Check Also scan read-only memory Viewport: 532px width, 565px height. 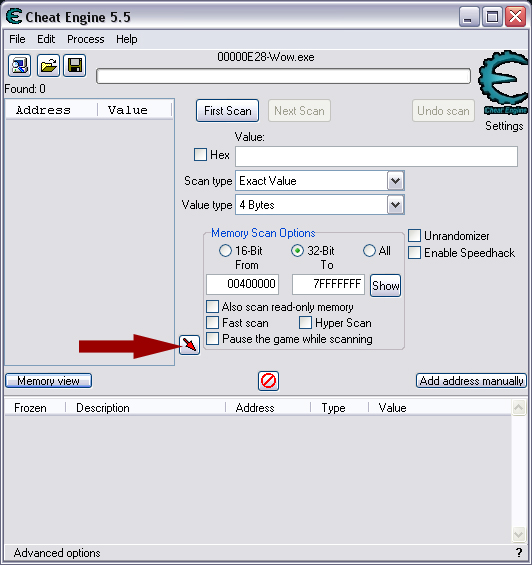(x=212, y=307)
